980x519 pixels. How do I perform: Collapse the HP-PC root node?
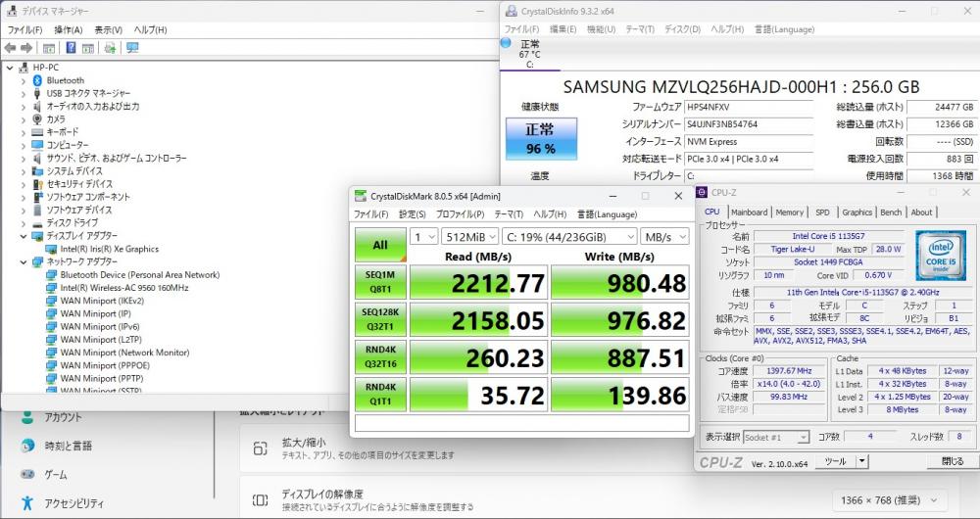click(10, 68)
